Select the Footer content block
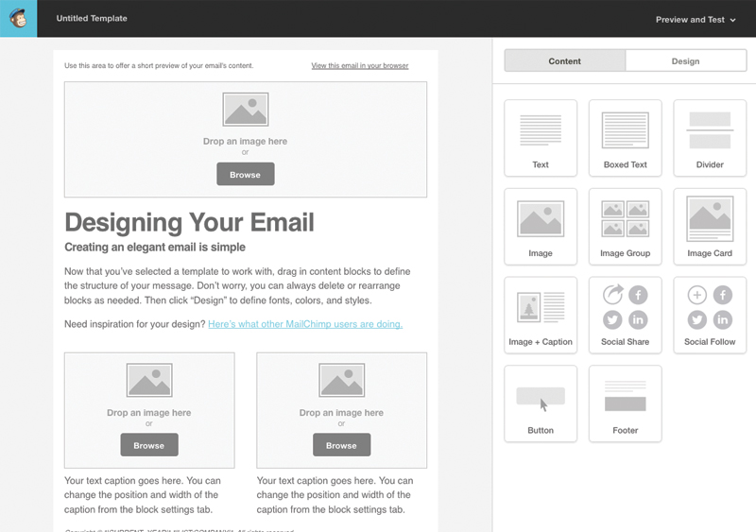This screenshot has height=532, width=756. [x=625, y=403]
